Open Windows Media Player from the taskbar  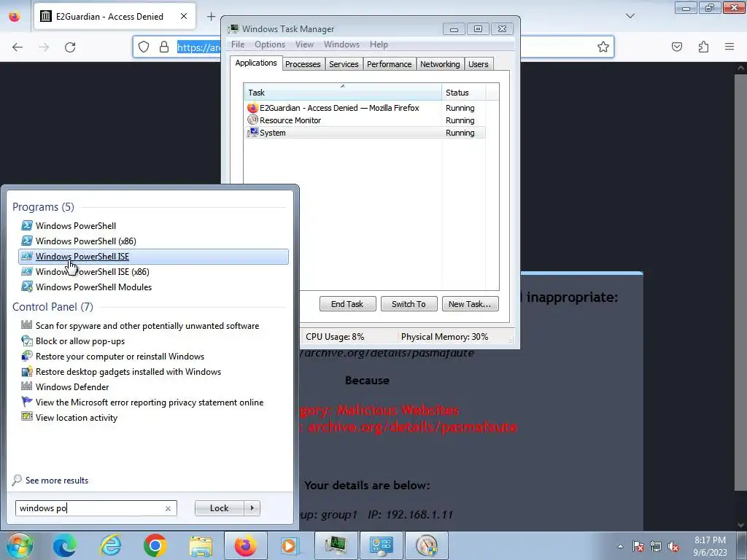pyautogui.click(x=289, y=545)
